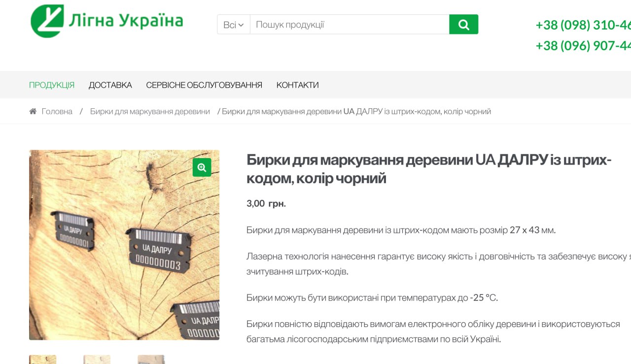Viewport: 631px width, 364px height.
Task: Click the green magnifier search button
Action: coord(463,25)
